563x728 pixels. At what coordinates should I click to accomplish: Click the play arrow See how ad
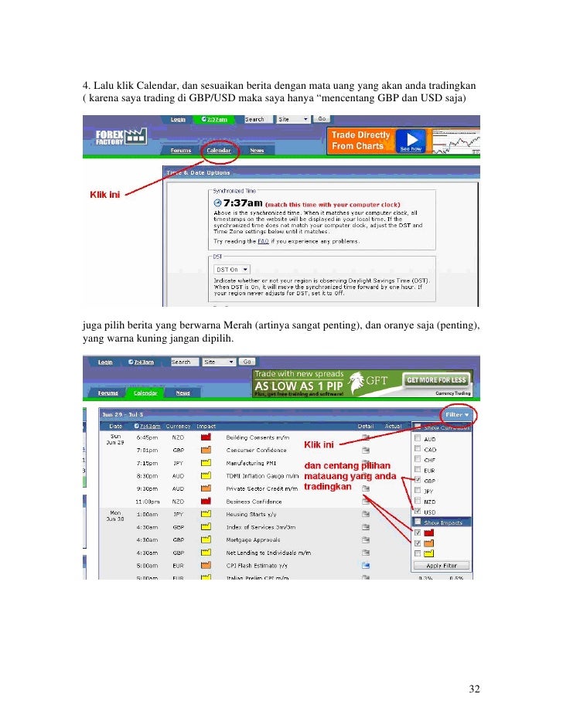pos(411,141)
